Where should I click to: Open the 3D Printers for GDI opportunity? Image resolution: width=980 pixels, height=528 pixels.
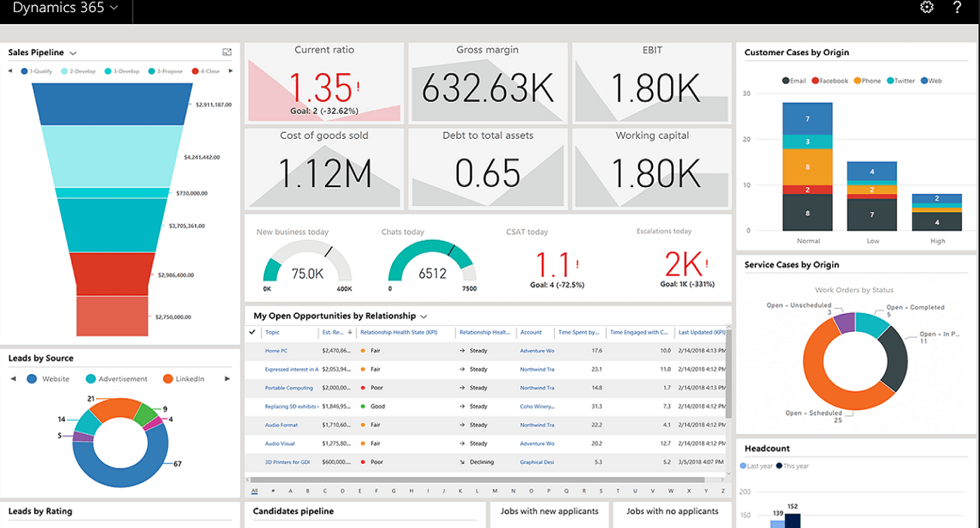(287, 462)
